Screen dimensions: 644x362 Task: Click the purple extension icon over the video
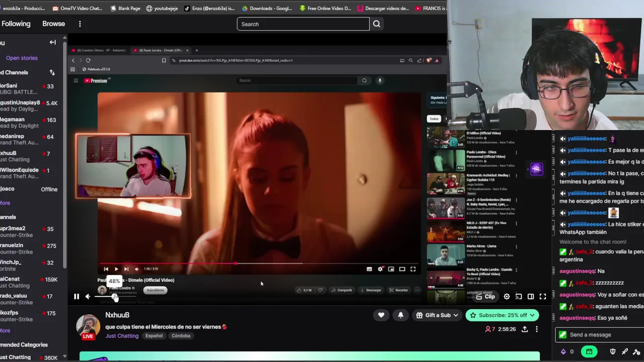point(536,169)
